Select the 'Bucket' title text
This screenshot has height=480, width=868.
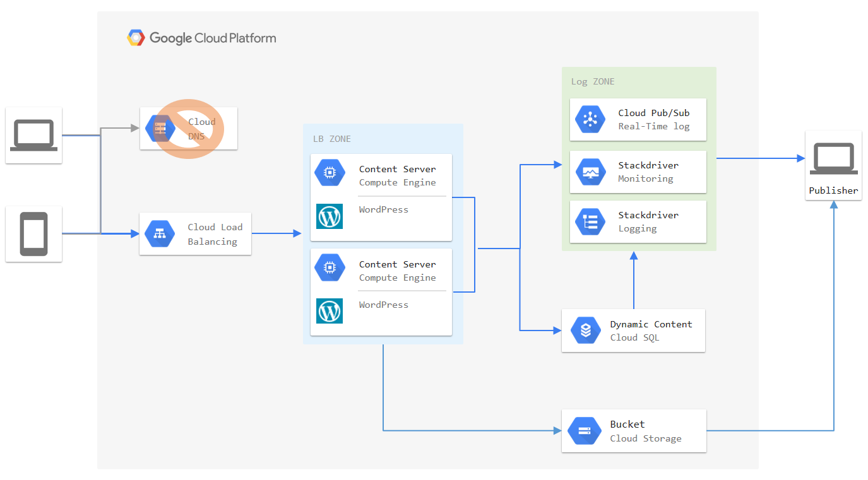(x=627, y=424)
